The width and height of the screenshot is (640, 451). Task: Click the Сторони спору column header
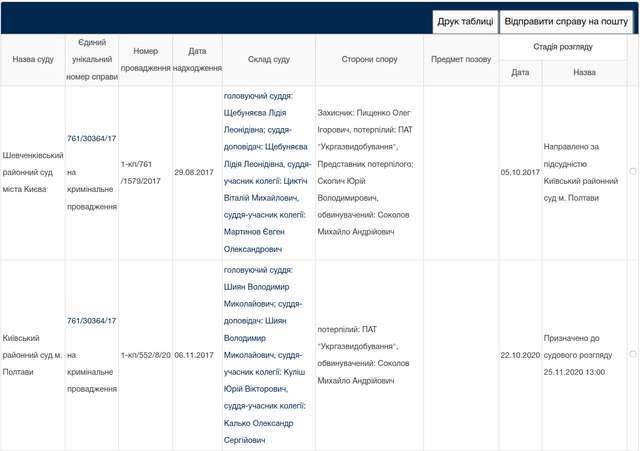coord(369,60)
